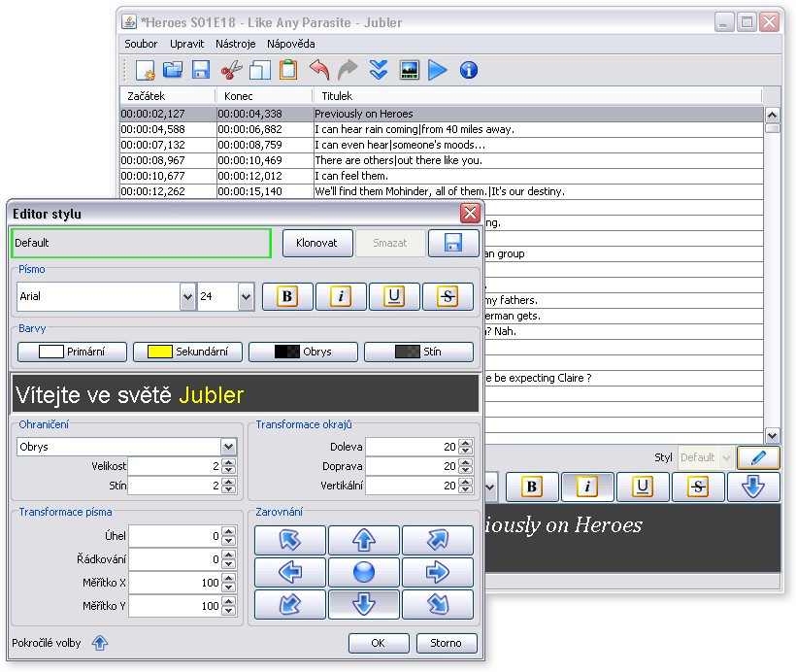
Task: Align text to bottom-left arrow
Action: (x=290, y=604)
